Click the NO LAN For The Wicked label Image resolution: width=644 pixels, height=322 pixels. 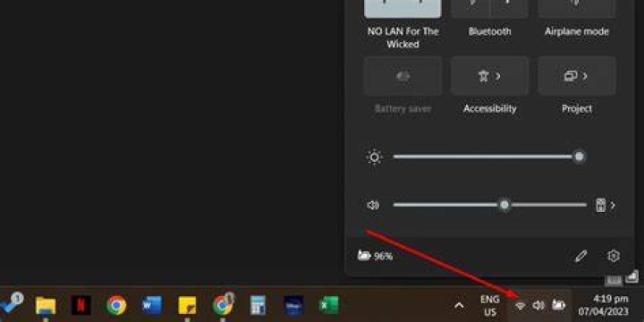click(402, 38)
